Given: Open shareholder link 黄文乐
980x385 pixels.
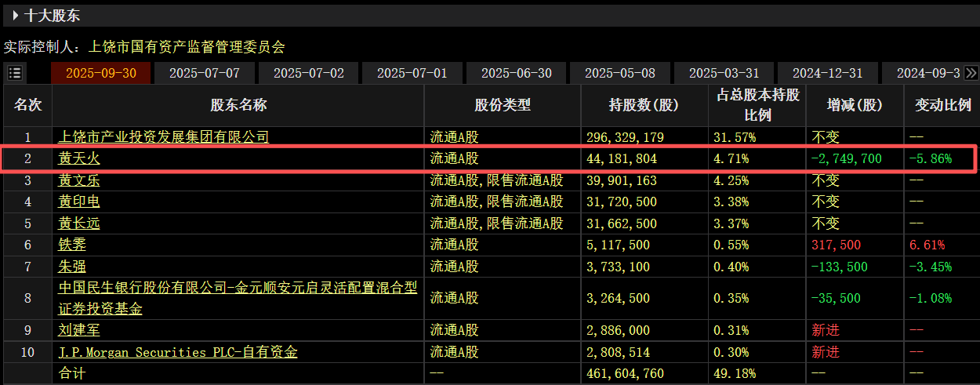Looking at the screenshot, I should [x=79, y=180].
